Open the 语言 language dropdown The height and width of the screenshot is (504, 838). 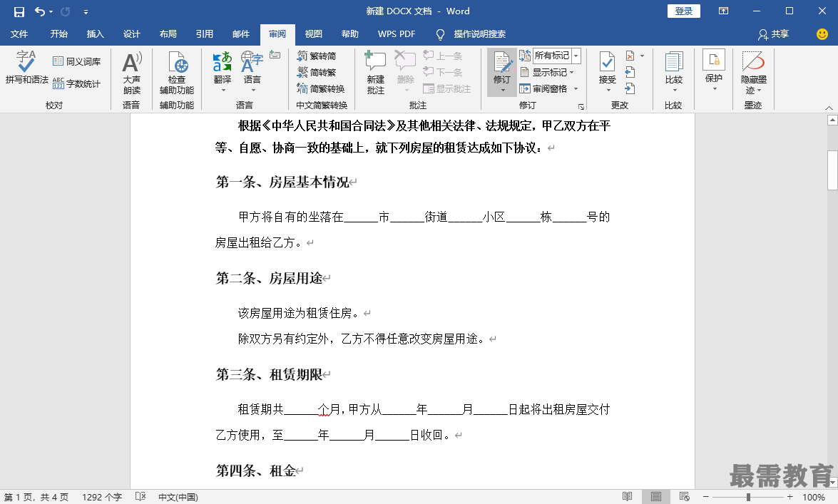(252, 72)
